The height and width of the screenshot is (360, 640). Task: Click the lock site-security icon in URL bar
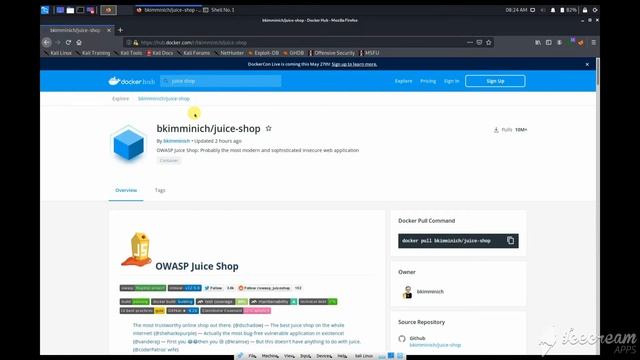click(x=136, y=42)
